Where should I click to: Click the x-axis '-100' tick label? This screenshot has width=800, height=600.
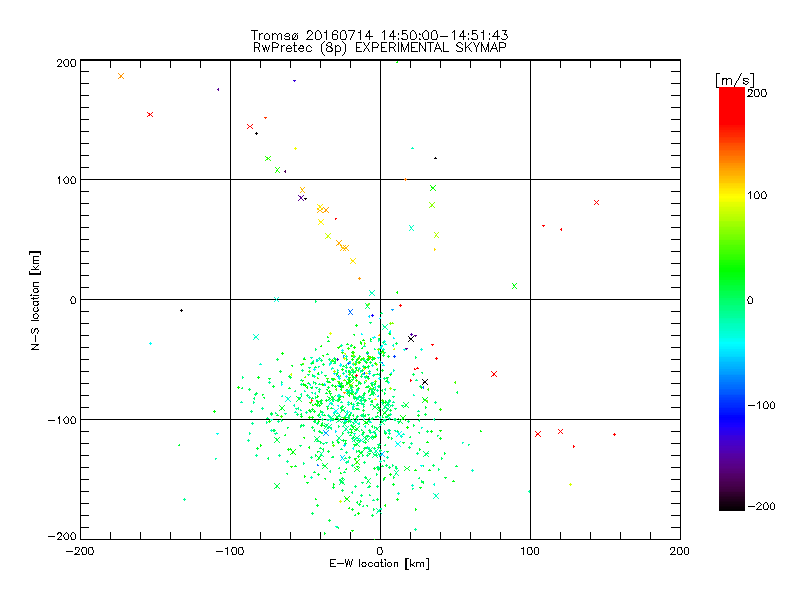[x=230, y=551]
